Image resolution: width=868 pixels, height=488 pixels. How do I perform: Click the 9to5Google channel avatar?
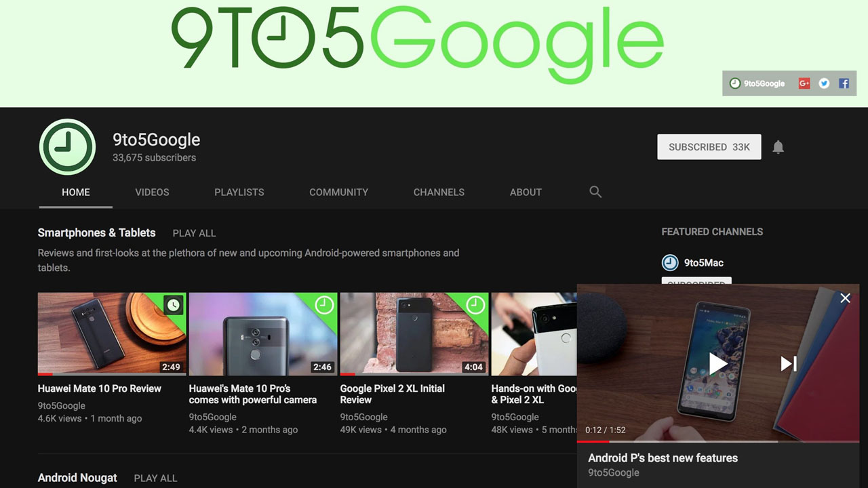[67, 147]
